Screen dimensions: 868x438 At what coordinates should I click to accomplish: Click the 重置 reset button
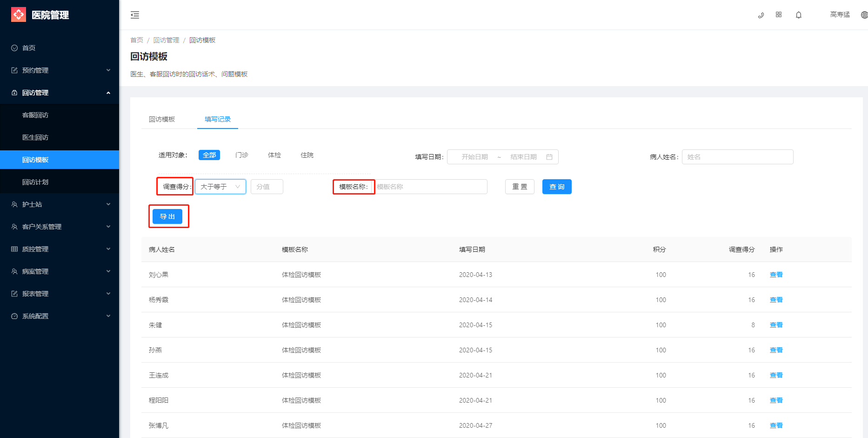click(x=520, y=187)
